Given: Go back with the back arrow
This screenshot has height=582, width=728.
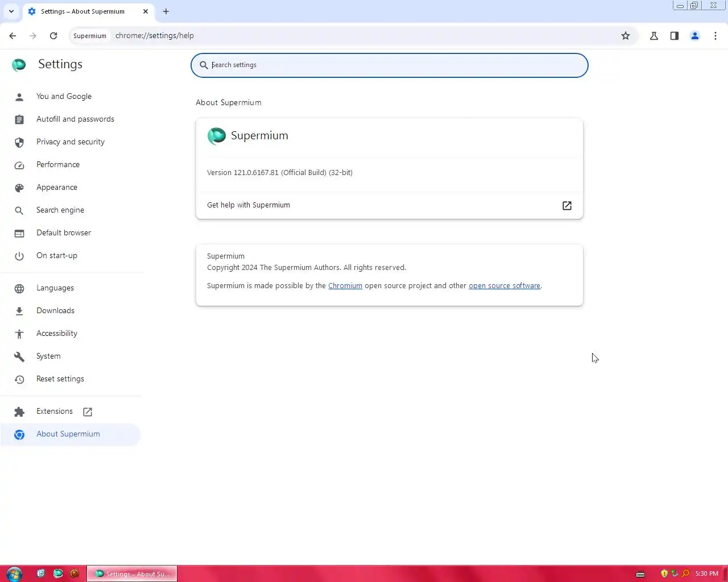Looking at the screenshot, I should (x=13, y=36).
